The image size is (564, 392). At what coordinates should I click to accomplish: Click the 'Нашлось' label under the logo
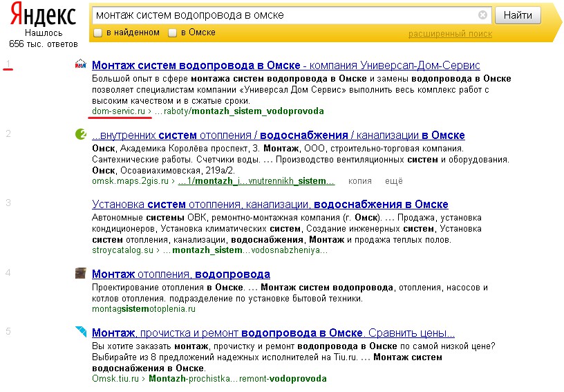click(44, 33)
